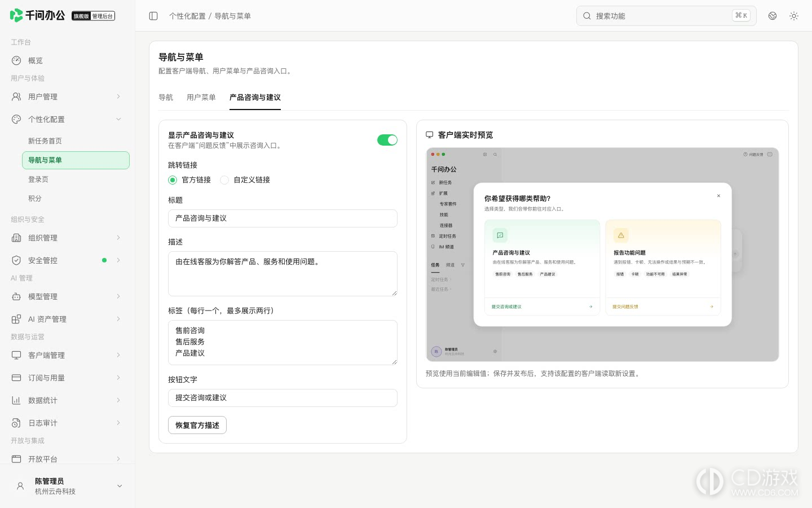This screenshot has width=812, height=508.
Task: Toggle 显示产品咨询与建议 switch off
Action: (387, 140)
